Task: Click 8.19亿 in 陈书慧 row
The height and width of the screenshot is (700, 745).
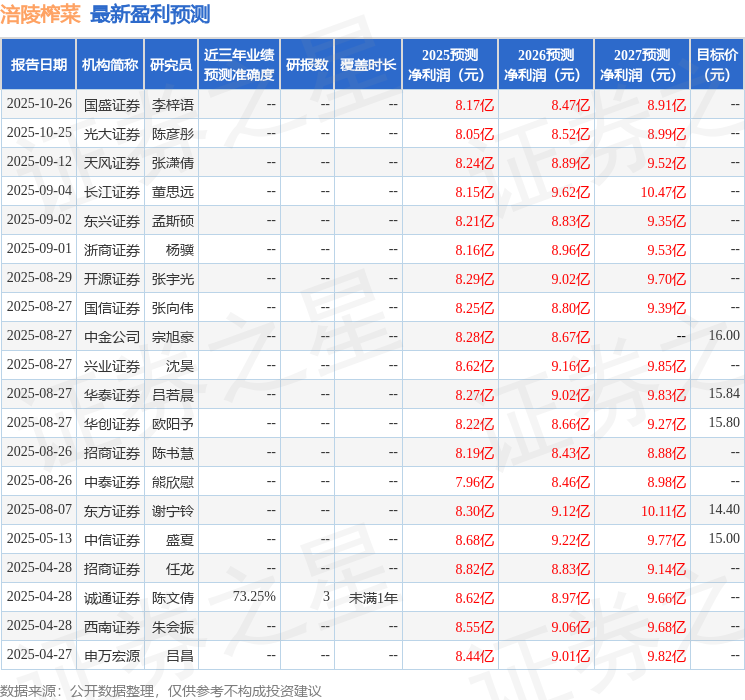Action: click(474, 453)
